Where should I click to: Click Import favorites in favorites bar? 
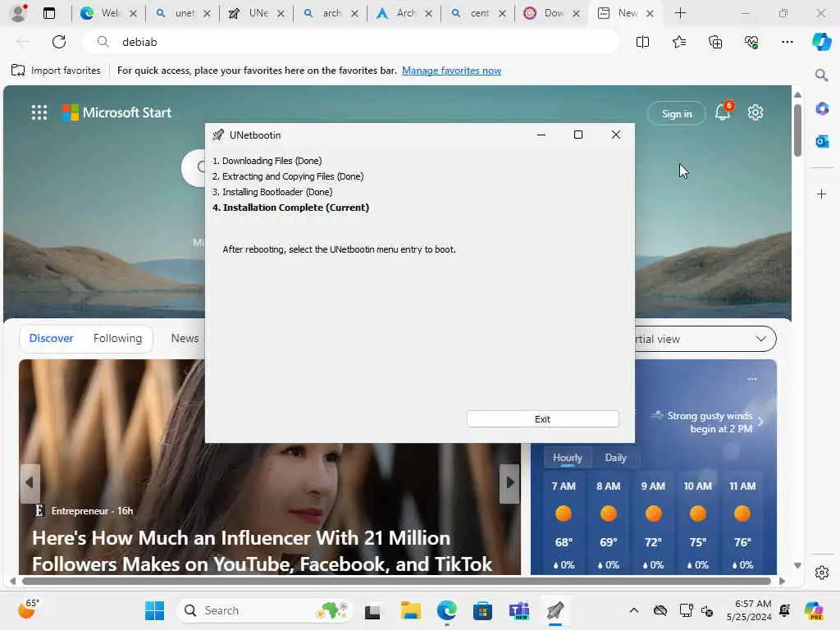pyautogui.click(x=56, y=71)
